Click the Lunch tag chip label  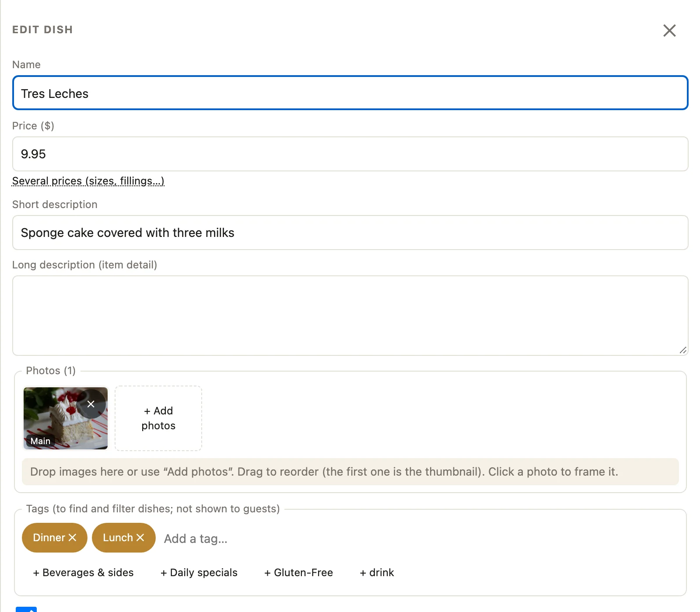pyautogui.click(x=118, y=538)
